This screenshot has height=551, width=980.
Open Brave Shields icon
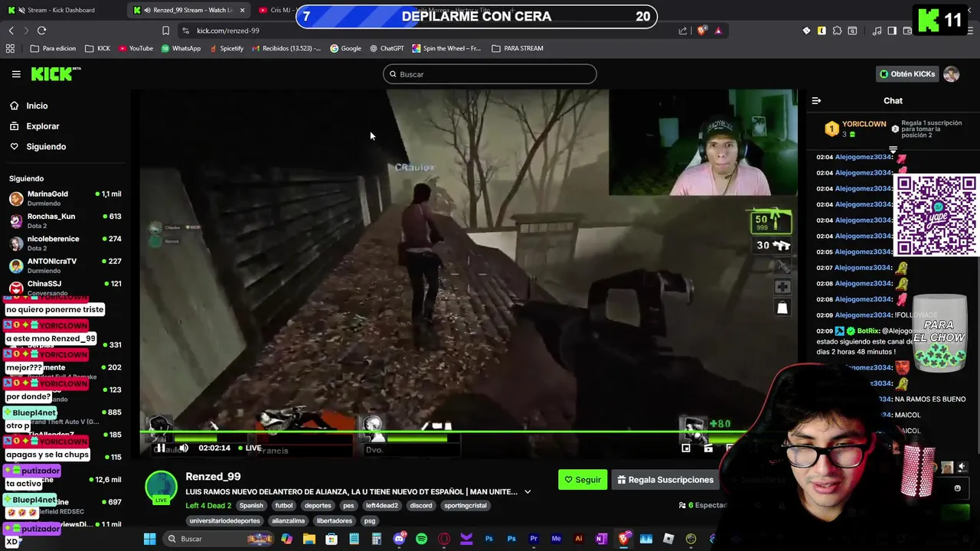[701, 31]
